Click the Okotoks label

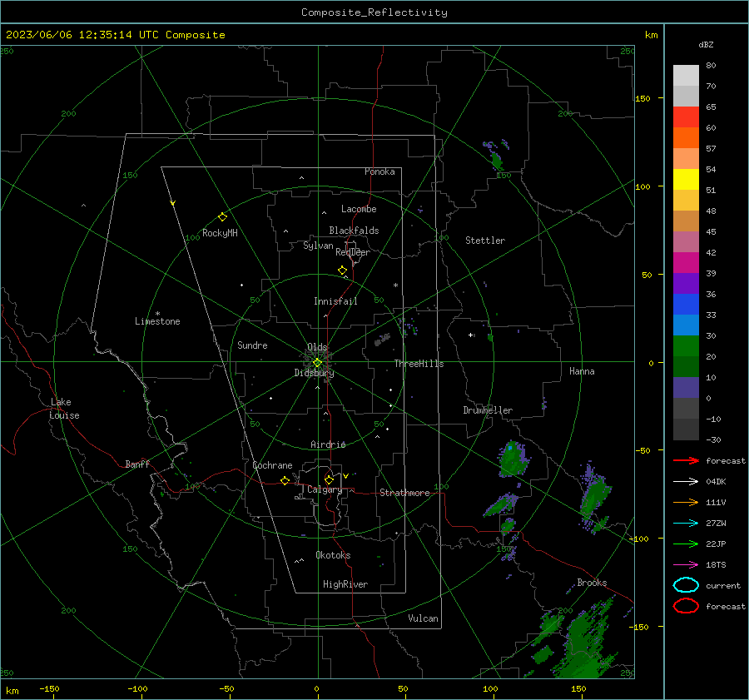click(x=333, y=555)
